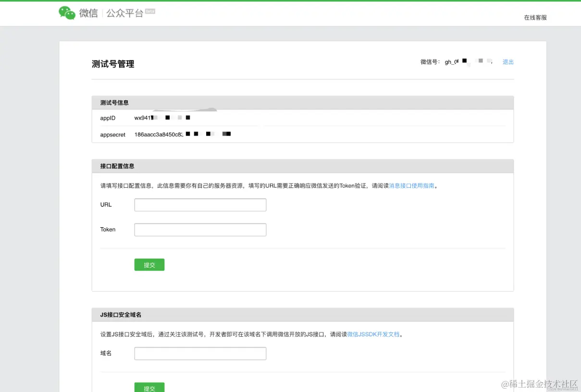This screenshot has width=581, height=392.
Task: Click the 退出 logout link
Action: point(508,62)
